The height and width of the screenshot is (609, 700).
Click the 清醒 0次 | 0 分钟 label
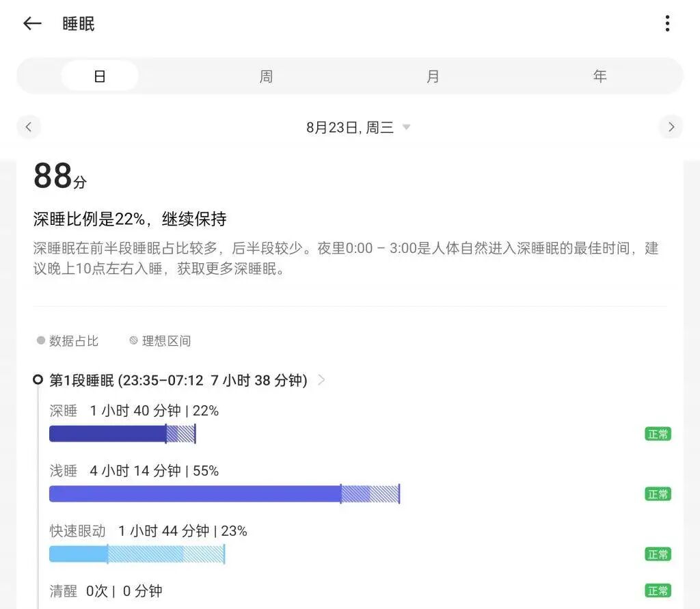point(106,591)
